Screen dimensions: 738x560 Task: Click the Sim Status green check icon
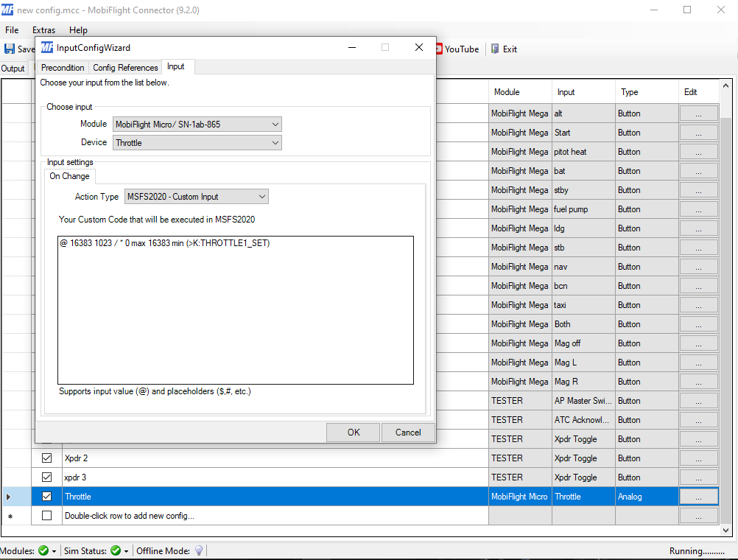[x=116, y=550]
